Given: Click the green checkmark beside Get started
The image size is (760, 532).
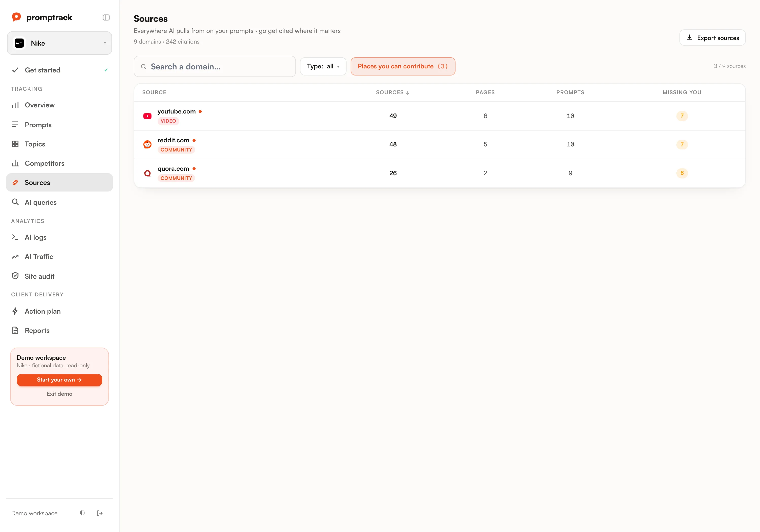Looking at the screenshot, I should coord(106,70).
